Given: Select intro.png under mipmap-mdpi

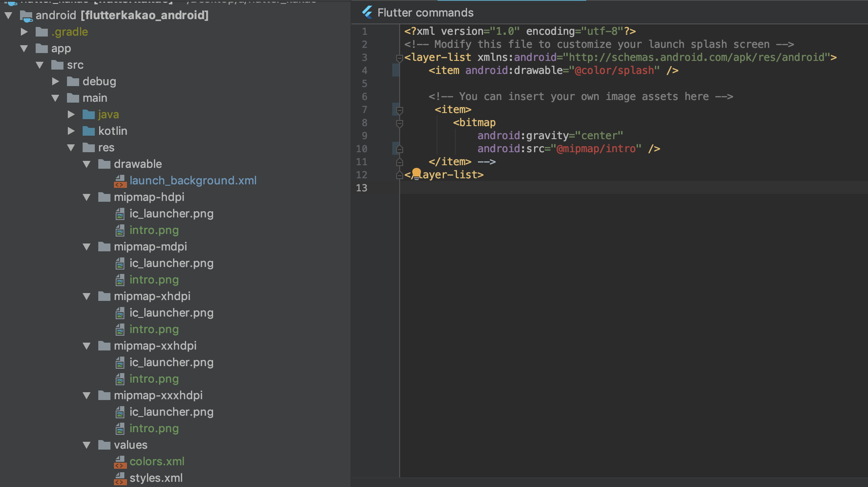Looking at the screenshot, I should pos(154,280).
